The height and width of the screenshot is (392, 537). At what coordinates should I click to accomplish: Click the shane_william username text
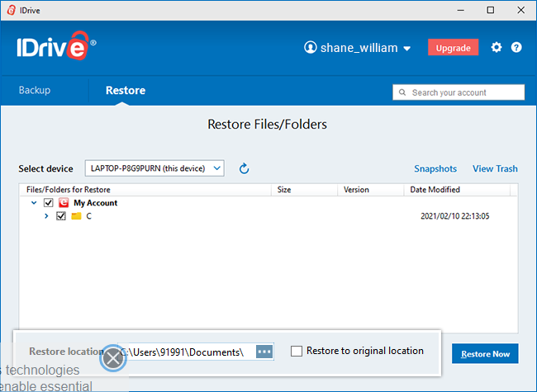[359, 48]
